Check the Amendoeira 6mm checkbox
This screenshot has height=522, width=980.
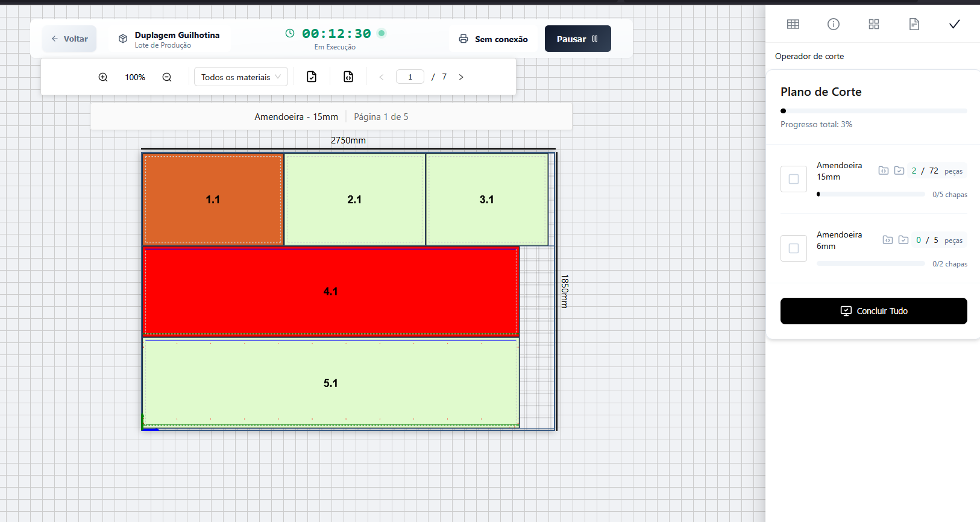794,248
